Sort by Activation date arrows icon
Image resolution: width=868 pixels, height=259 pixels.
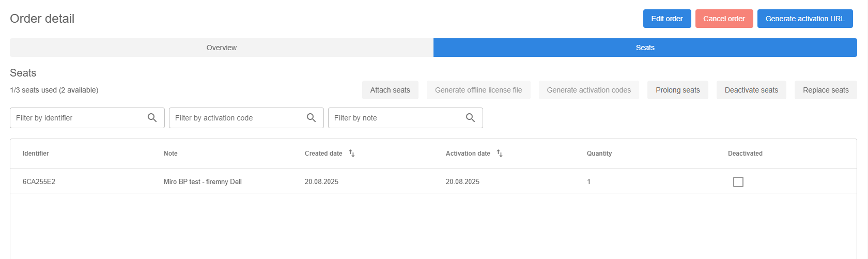[500, 154]
